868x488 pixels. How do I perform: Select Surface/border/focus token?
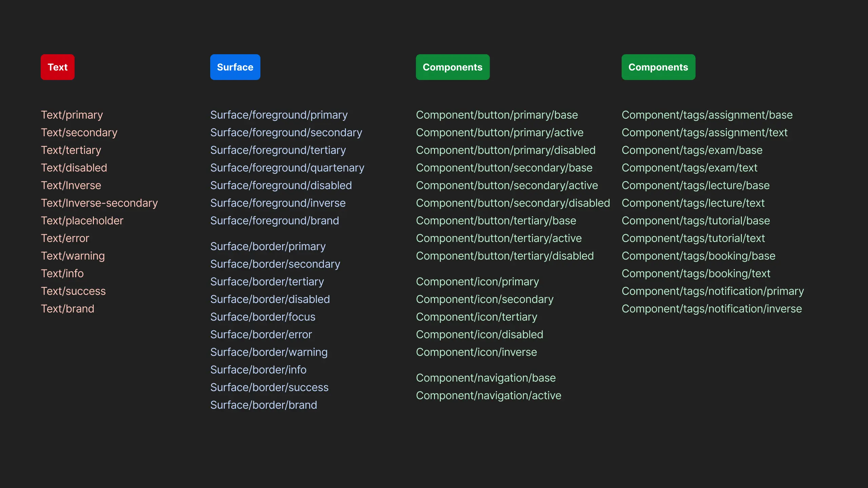263,317
